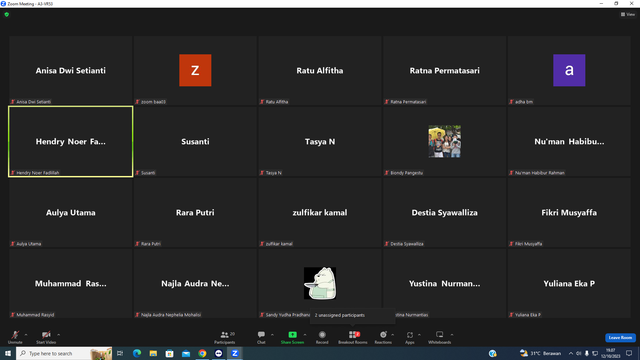The width and height of the screenshot is (640, 360).
Task: Open File Explorer from the taskbar
Action: (x=153, y=353)
